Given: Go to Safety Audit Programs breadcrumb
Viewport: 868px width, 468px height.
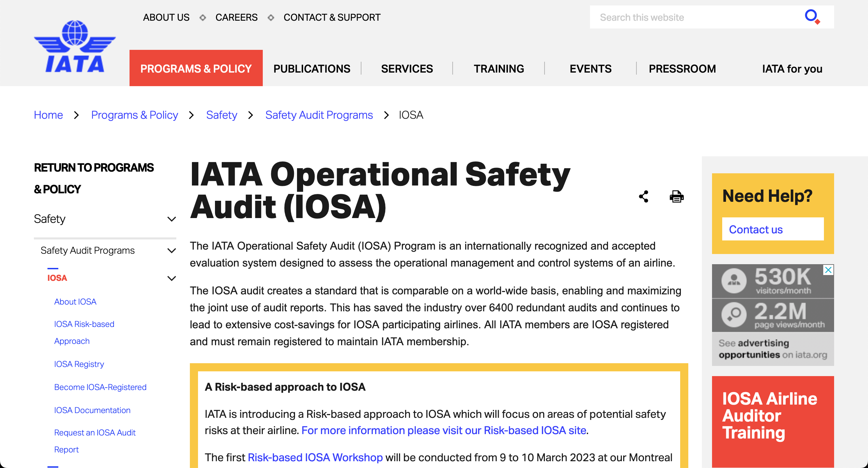Looking at the screenshot, I should [319, 115].
